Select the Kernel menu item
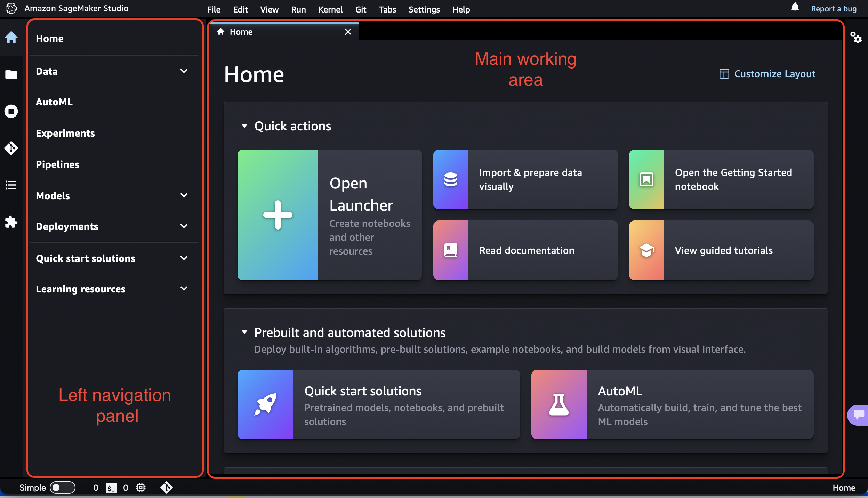The image size is (868, 498). [330, 9]
